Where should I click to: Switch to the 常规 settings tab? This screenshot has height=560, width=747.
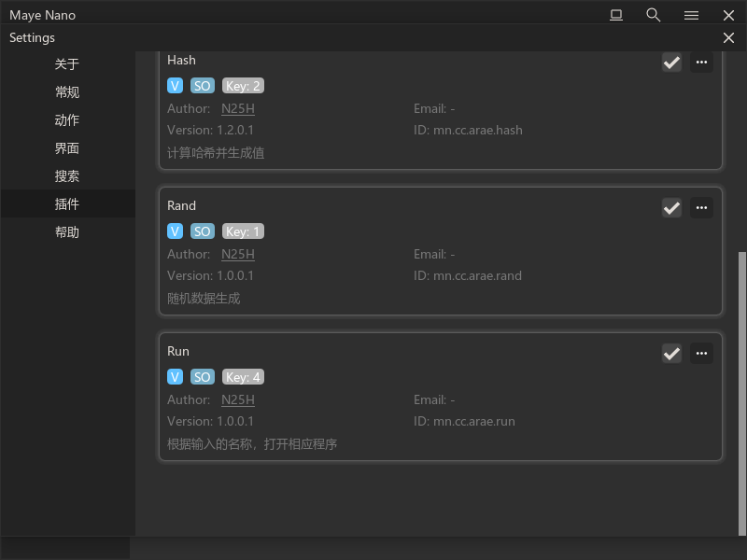(x=67, y=92)
